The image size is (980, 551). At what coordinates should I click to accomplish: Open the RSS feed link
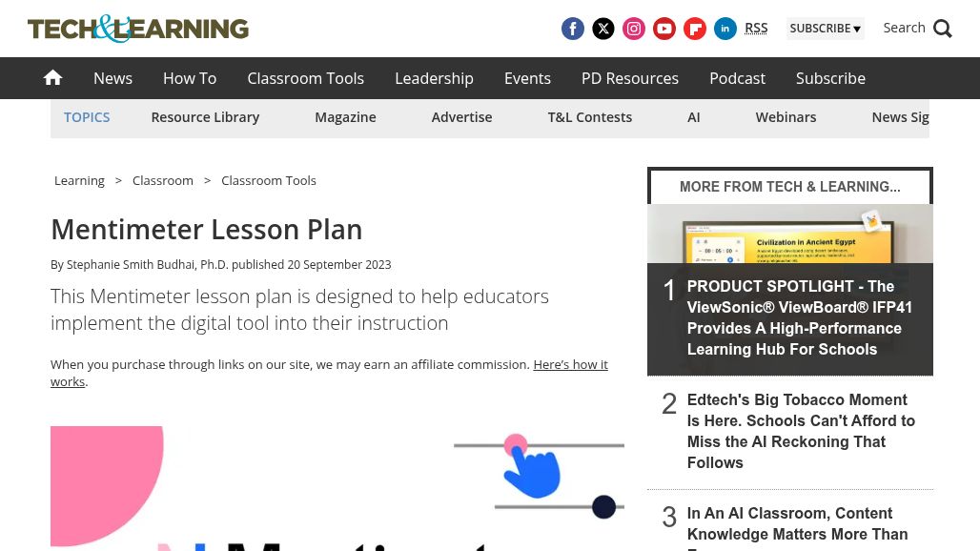click(756, 29)
